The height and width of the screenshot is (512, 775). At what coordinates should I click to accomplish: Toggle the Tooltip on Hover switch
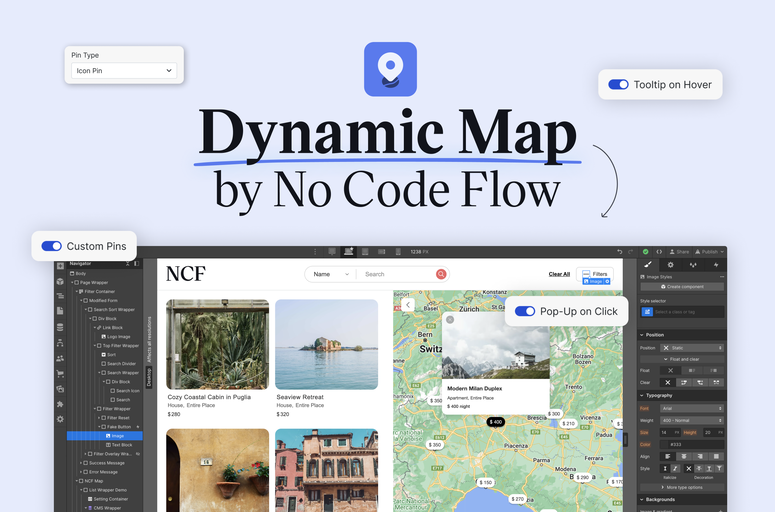click(x=618, y=85)
